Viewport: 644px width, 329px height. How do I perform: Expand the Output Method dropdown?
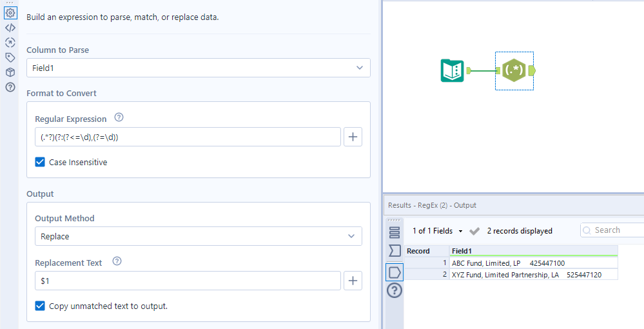[x=199, y=236]
